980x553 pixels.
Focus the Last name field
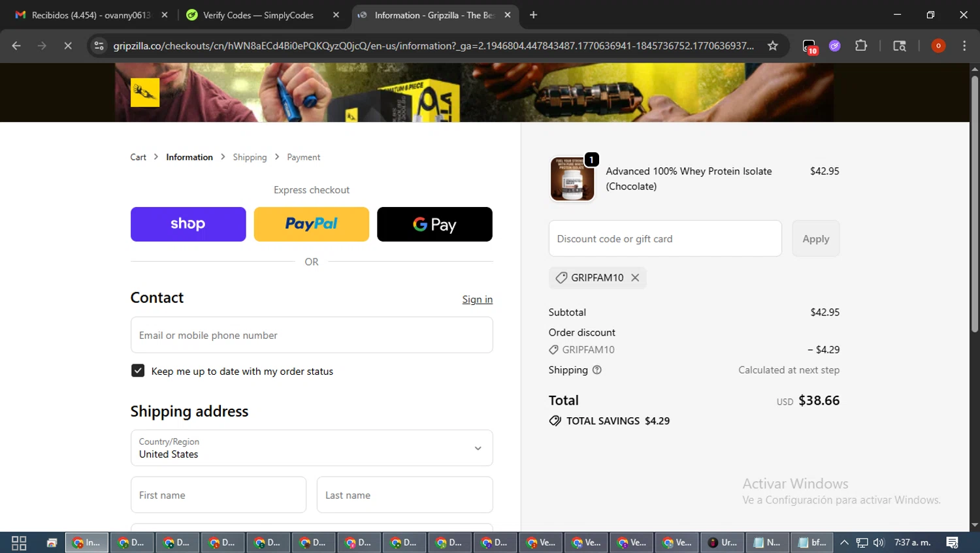[x=404, y=495]
